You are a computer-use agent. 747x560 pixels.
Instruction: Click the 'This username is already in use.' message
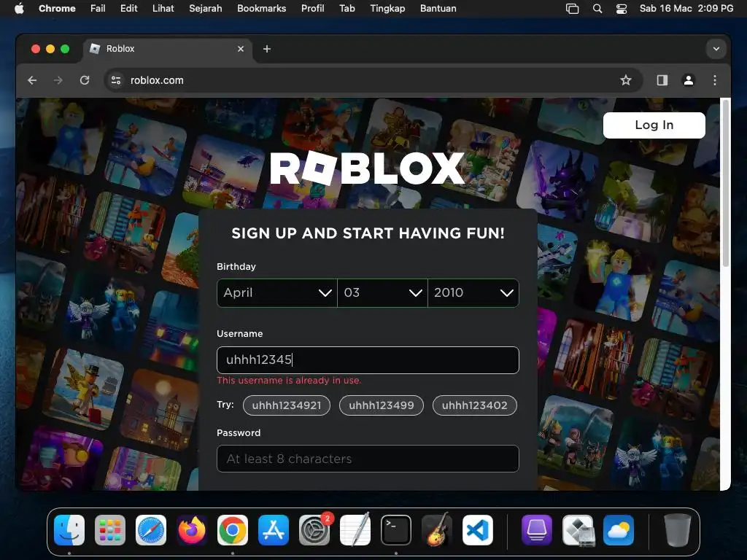pyautogui.click(x=289, y=381)
